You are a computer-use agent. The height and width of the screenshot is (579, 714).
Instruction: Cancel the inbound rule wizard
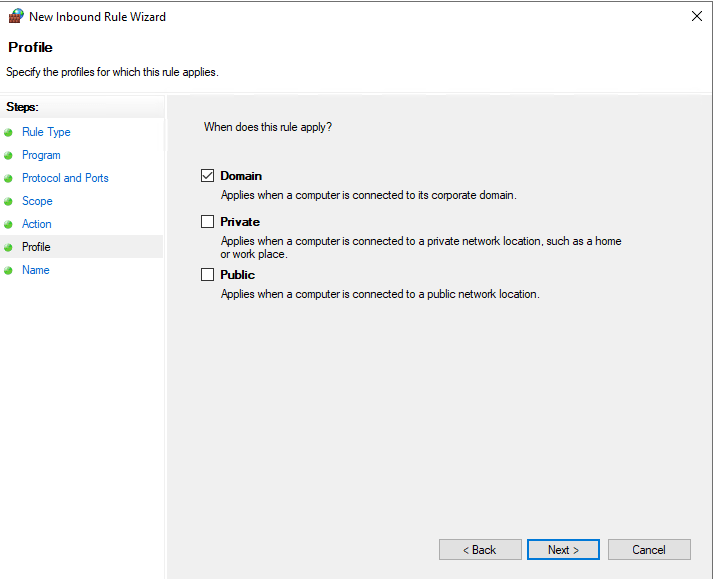(649, 550)
